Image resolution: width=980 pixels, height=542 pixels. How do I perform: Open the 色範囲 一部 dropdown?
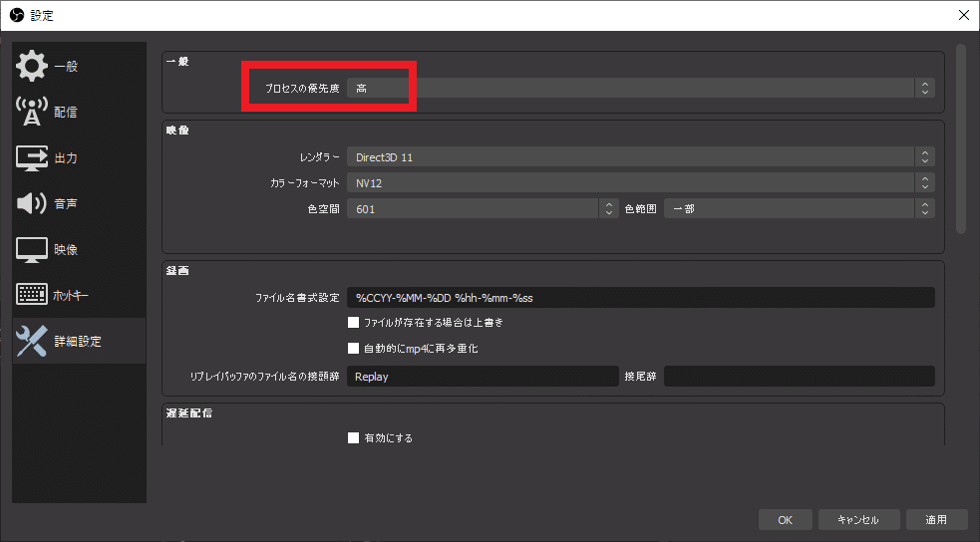click(800, 209)
